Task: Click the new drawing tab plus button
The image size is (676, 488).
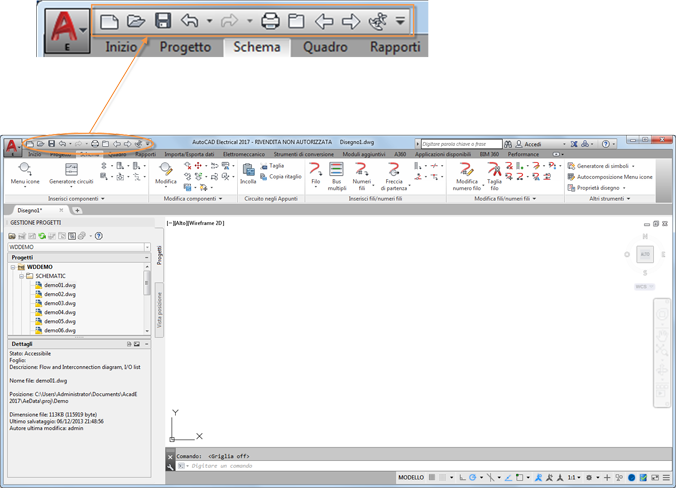Action: pyautogui.click(x=77, y=210)
